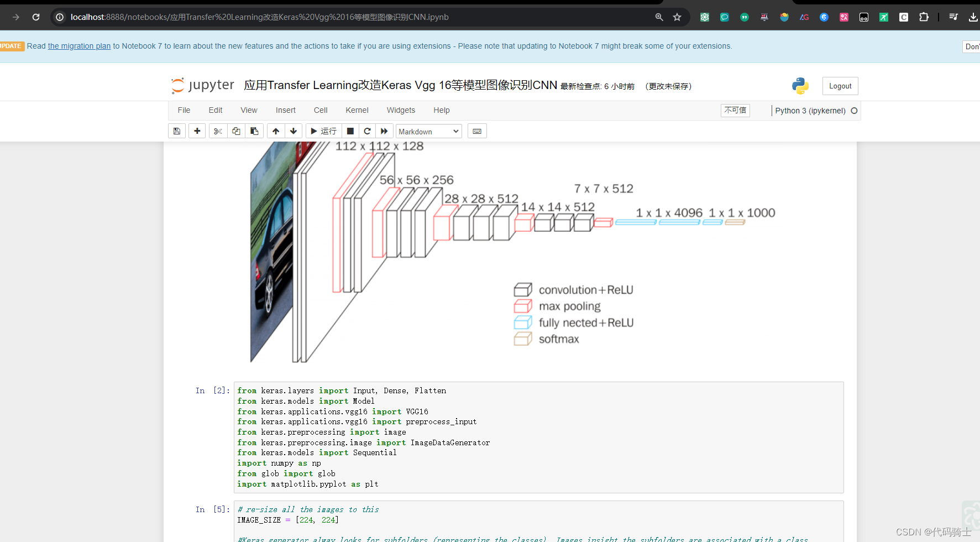Viewport: 980px width, 542px height.
Task: Open the command palette keyboard icon
Action: tap(476, 131)
